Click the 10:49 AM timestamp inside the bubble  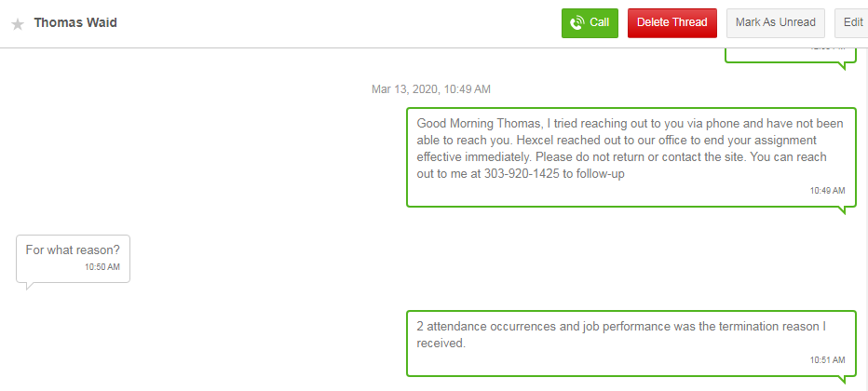pos(827,190)
